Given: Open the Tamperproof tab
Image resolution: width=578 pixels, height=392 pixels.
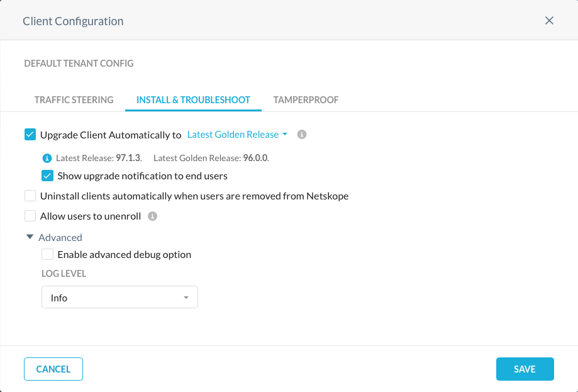Looking at the screenshot, I should pyautogui.click(x=306, y=99).
